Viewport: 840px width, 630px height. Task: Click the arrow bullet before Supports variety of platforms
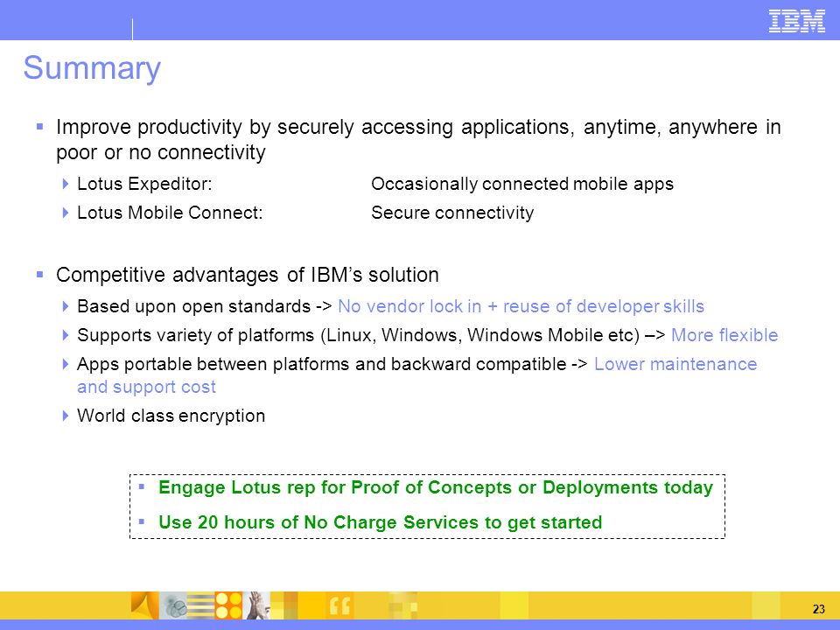[x=66, y=335]
